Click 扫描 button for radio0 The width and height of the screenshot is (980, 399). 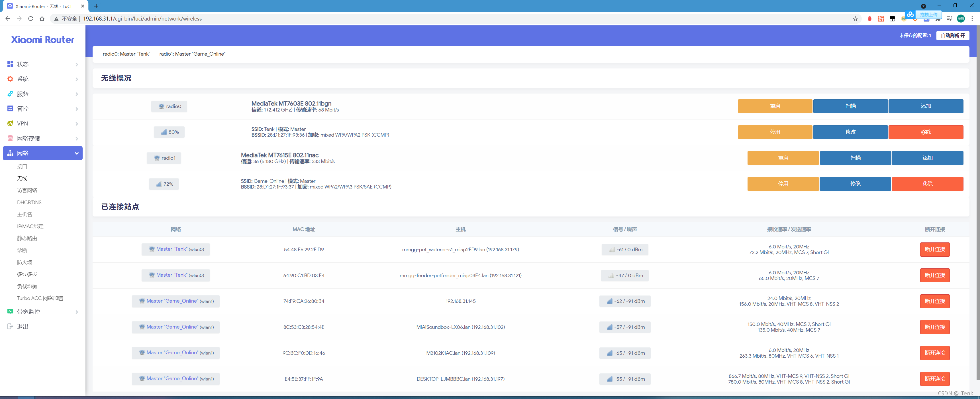pyautogui.click(x=850, y=106)
